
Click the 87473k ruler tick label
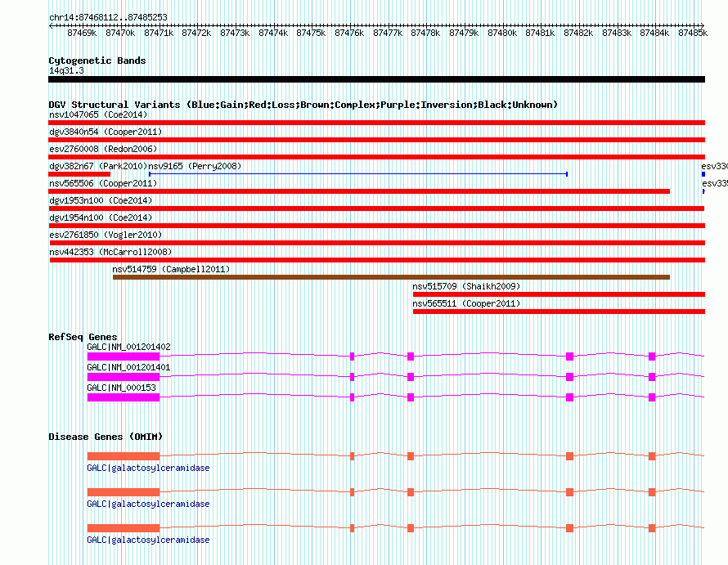coord(235,33)
